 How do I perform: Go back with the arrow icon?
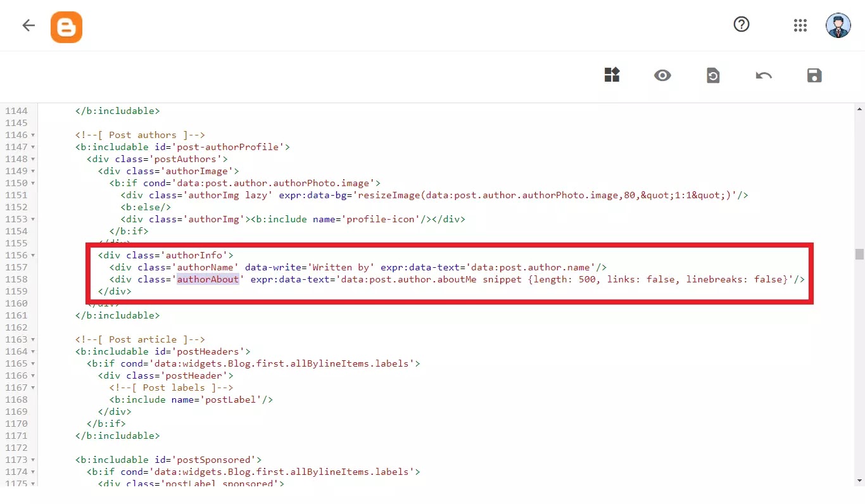[x=28, y=25]
